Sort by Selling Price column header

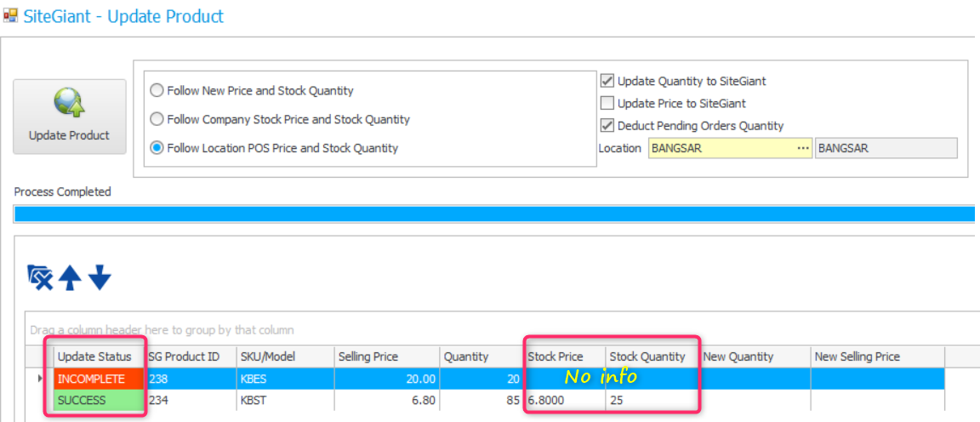(386, 356)
